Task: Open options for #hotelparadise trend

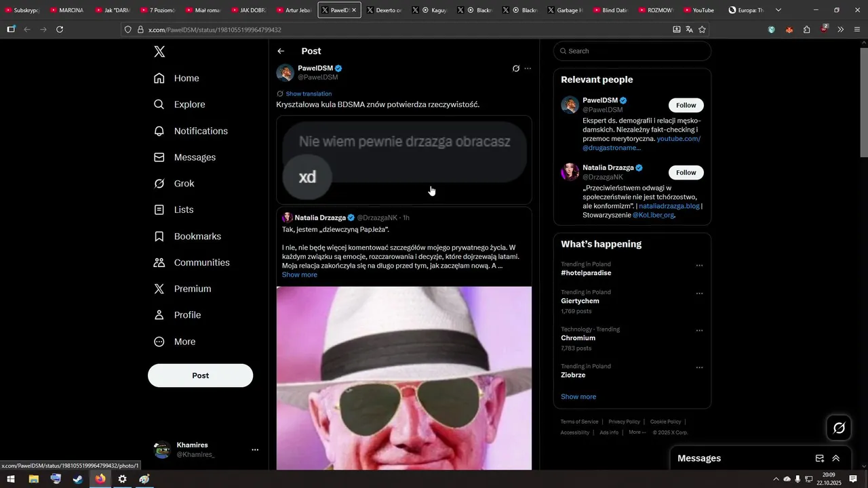Action: [699, 266]
